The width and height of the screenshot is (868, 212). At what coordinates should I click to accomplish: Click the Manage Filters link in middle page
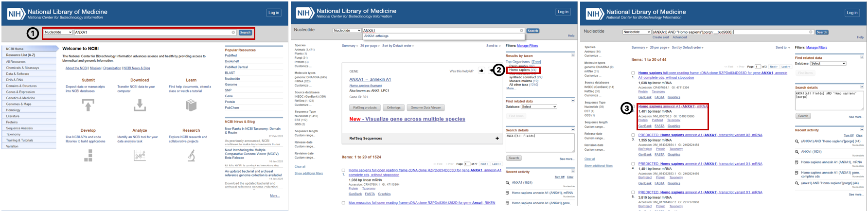[x=527, y=46]
